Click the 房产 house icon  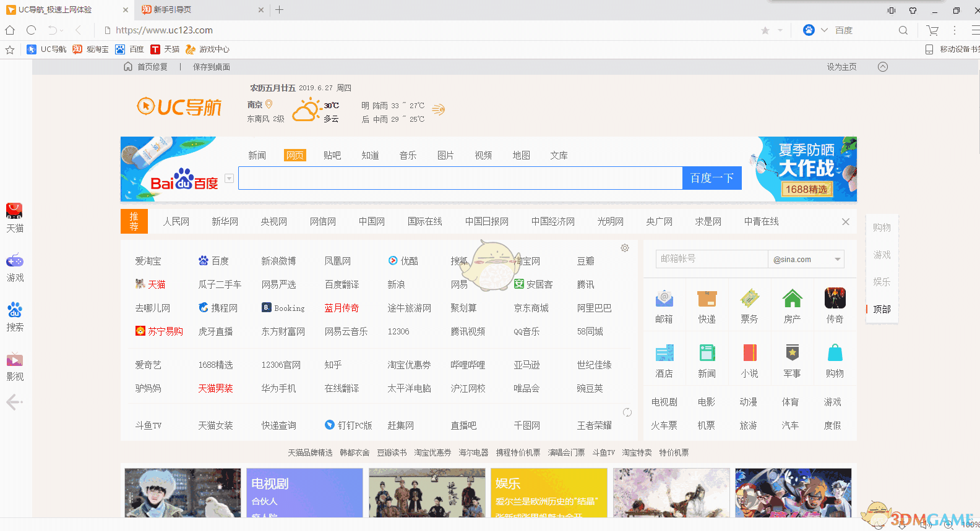pos(793,299)
